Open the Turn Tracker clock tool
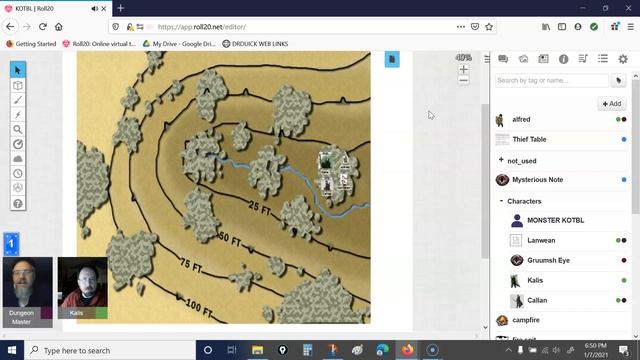The width and height of the screenshot is (640, 360). point(18,173)
